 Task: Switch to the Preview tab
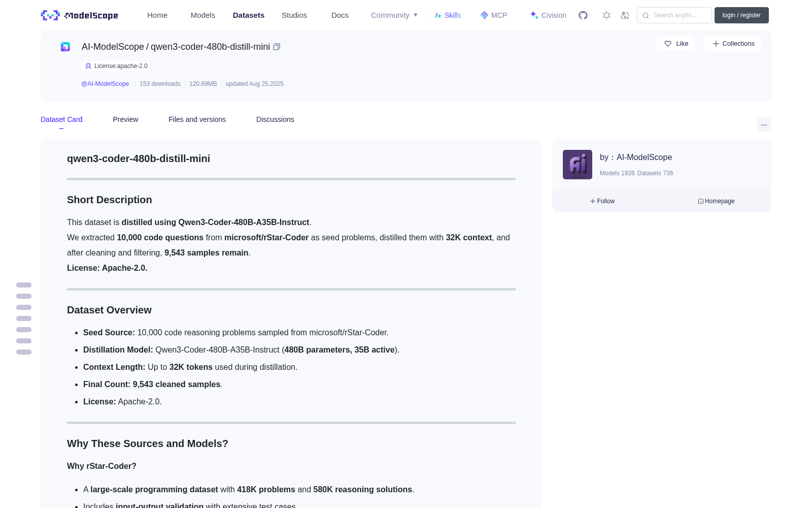(125, 119)
